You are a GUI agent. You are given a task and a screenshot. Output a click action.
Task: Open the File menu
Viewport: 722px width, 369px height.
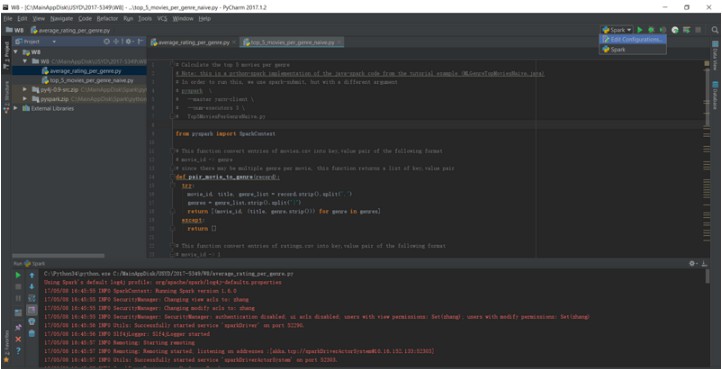pos(8,18)
